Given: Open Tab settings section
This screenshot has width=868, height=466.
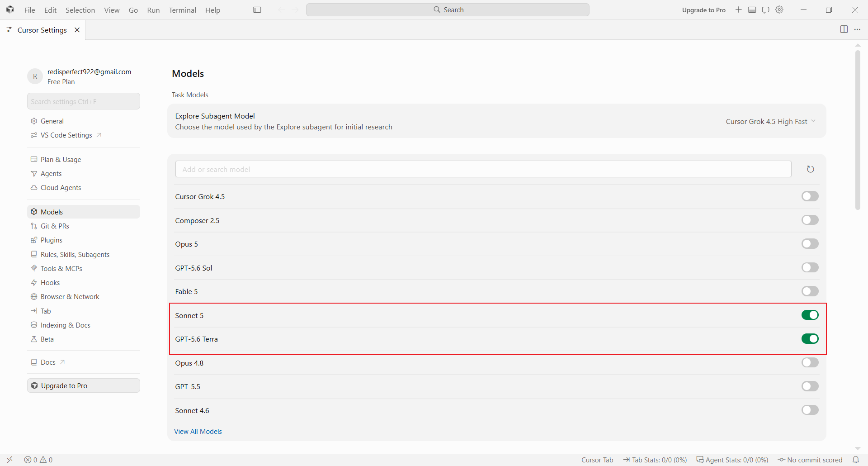Looking at the screenshot, I should tap(84, 311).
